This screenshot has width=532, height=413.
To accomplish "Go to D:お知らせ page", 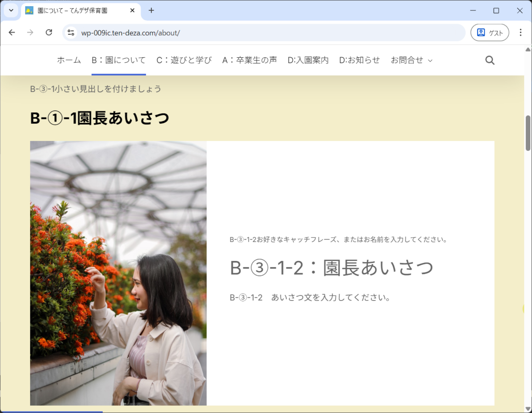I will (359, 60).
